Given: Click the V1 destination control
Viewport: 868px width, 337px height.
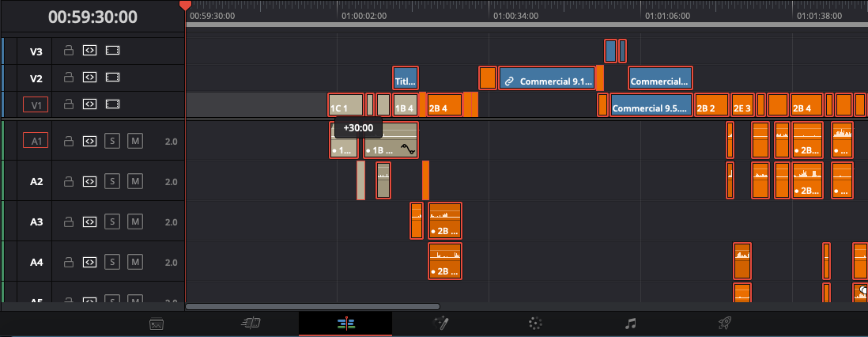Looking at the screenshot, I should coord(36,104).
